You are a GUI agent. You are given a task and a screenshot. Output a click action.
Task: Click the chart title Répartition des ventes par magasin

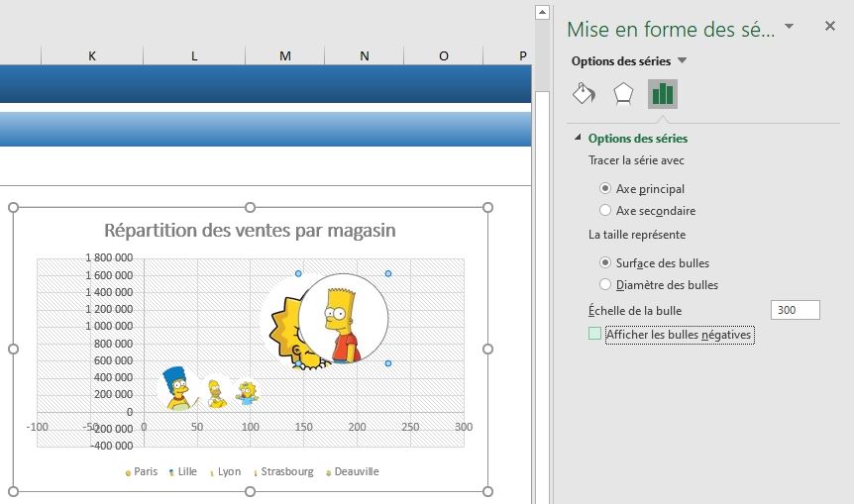click(x=250, y=231)
